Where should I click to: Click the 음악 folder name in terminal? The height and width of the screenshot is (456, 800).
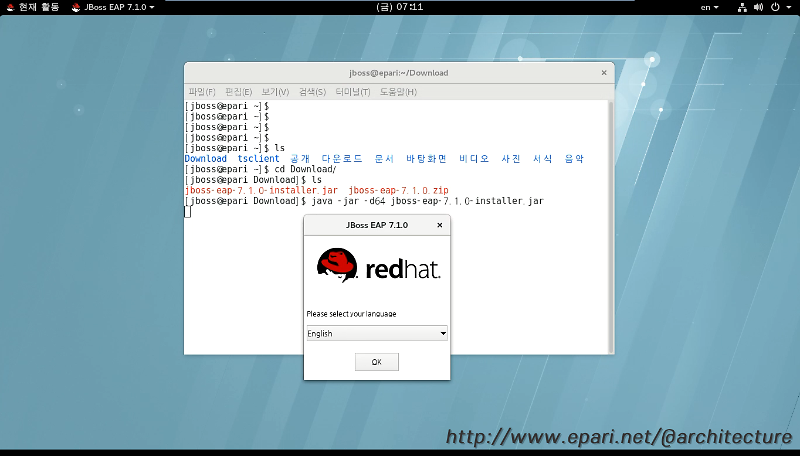click(x=574, y=159)
